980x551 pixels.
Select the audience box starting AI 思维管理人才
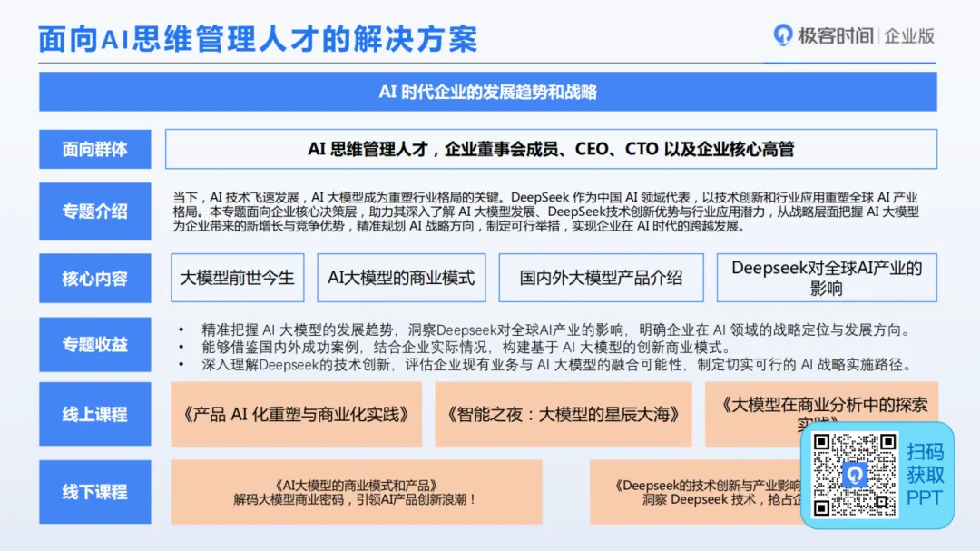coord(552,150)
